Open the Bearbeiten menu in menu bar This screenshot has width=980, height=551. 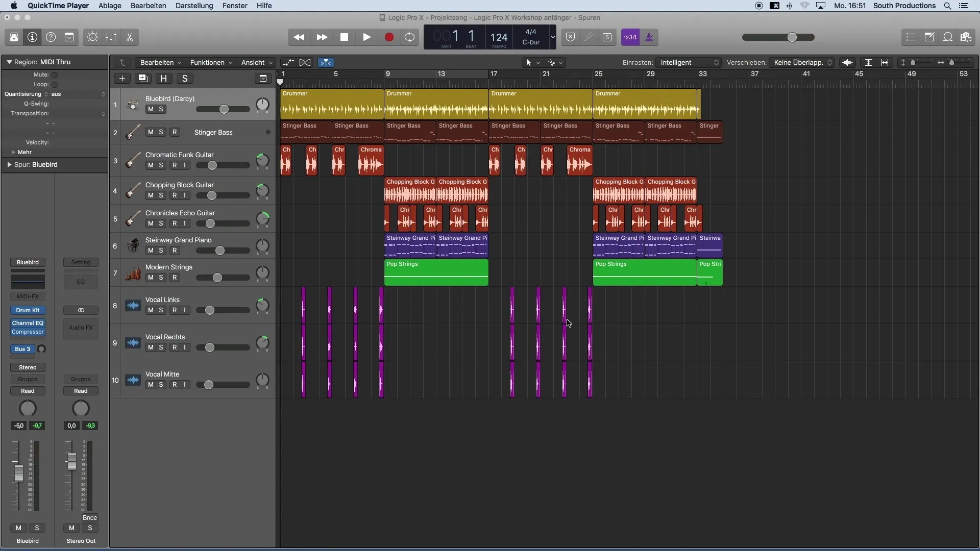pos(148,6)
